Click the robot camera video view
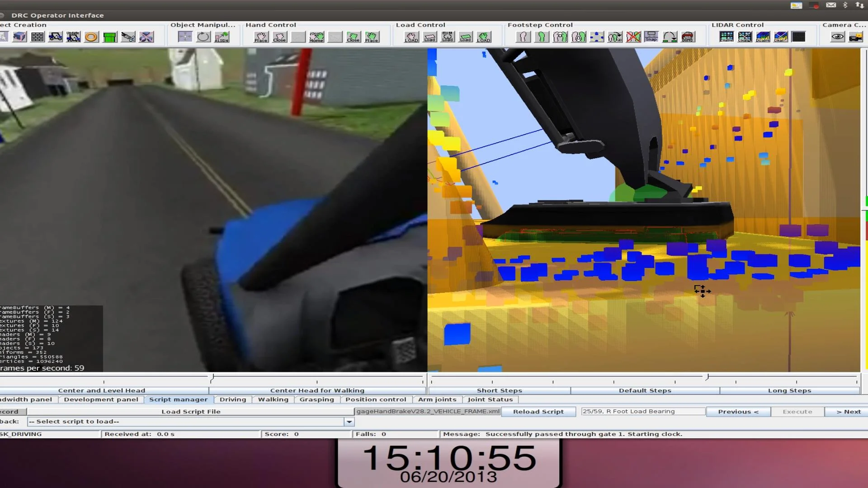The height and width of the screenshot is (488, 868). [x=213, y=210]
